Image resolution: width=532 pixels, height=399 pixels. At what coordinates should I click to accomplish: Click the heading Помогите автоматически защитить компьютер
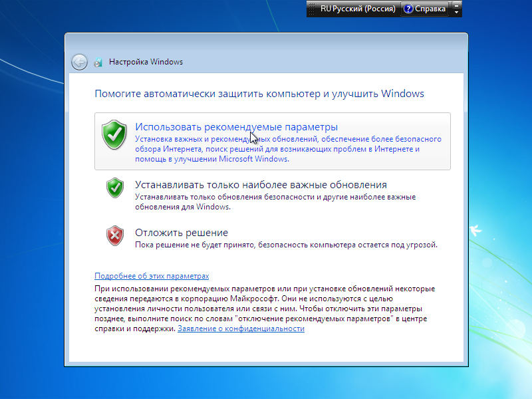coord(259,94)
